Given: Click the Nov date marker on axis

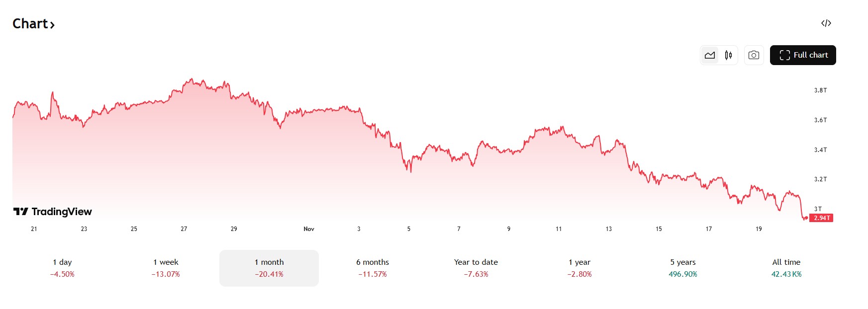Looking at the screenshot, I should (309, 229).
